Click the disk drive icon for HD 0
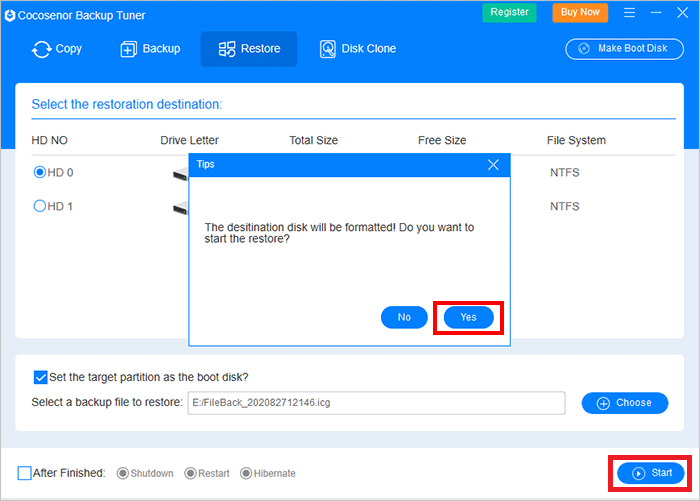The height and width of the screenshot is (501, 700). pos(180,174)
